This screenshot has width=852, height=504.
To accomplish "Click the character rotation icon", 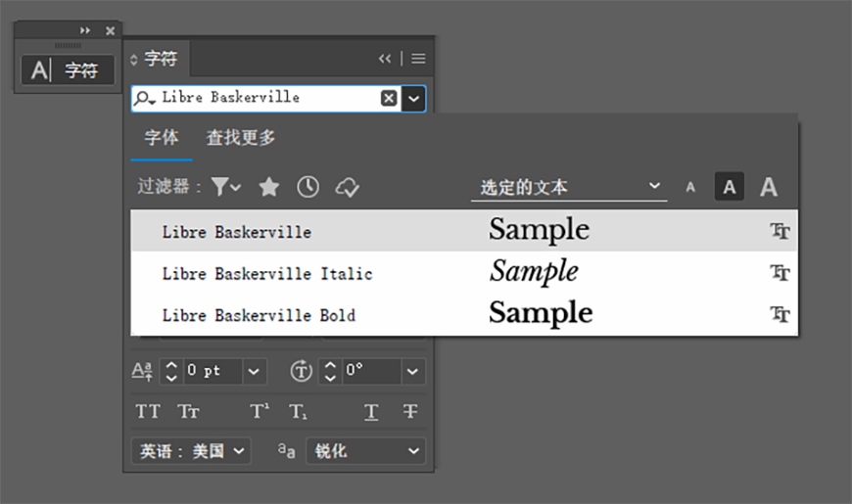I will click(301, 372).
